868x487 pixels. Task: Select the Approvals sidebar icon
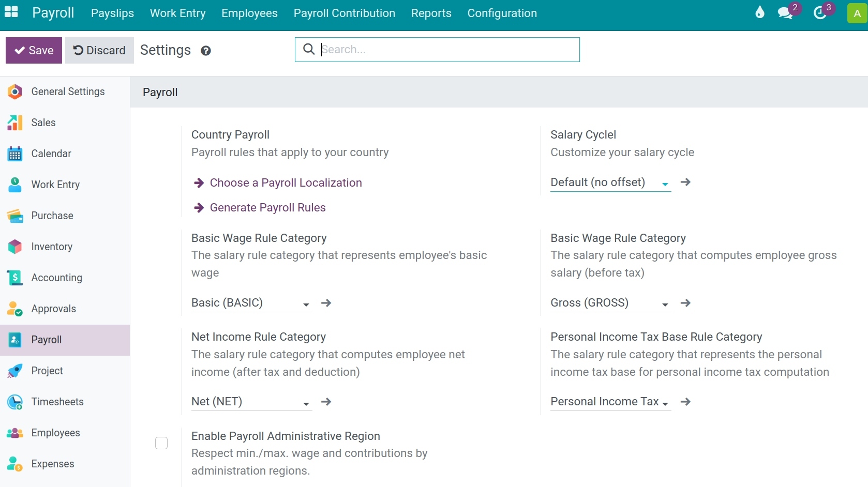pyautogui.click(x=15, y=309)
